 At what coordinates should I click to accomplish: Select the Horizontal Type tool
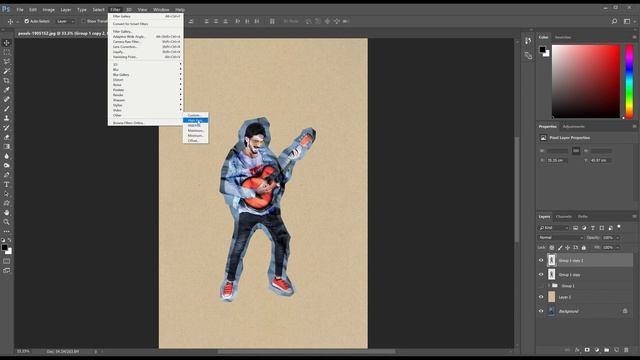pyautogui.click(x=7, y=184)
